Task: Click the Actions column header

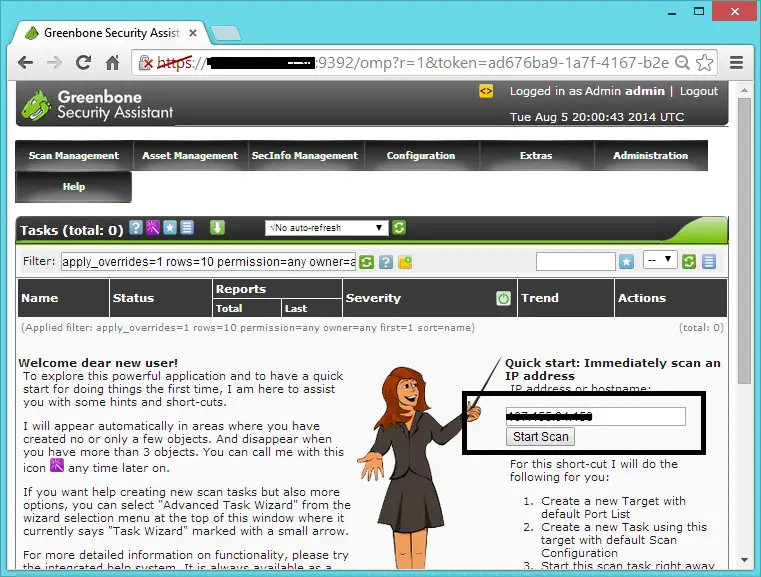Action: tap(642, 298)
